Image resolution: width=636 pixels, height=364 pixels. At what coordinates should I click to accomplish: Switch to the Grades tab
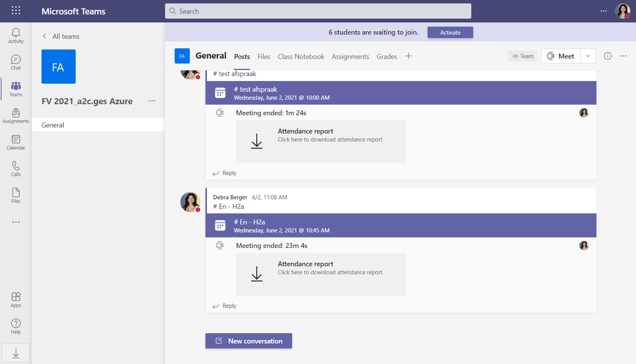(x=386, y=56)
